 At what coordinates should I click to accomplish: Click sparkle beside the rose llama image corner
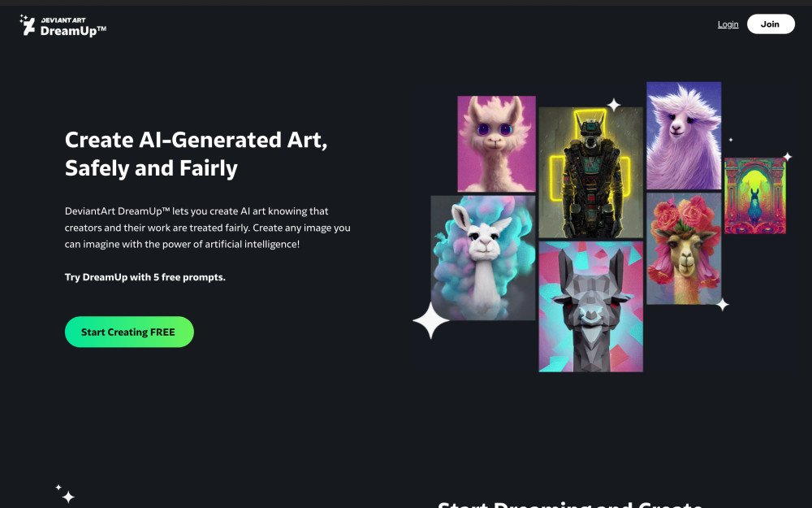point(723,305)
